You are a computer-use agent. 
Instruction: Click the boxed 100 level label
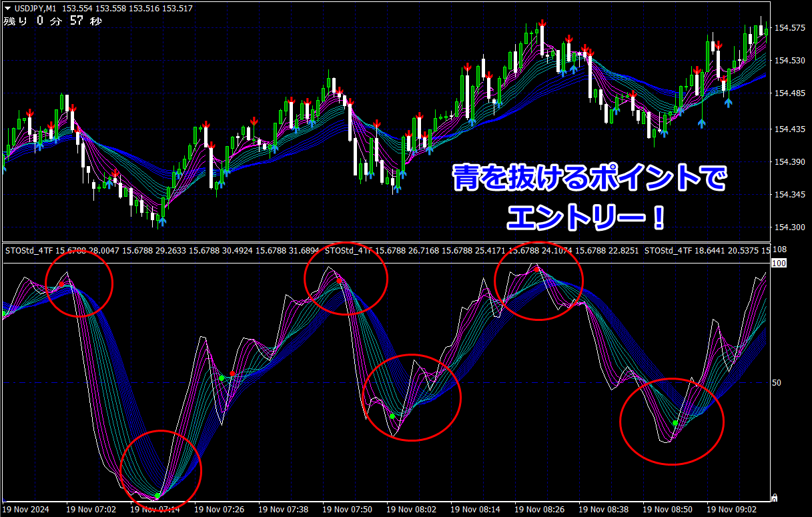click(x=778, y=264)
